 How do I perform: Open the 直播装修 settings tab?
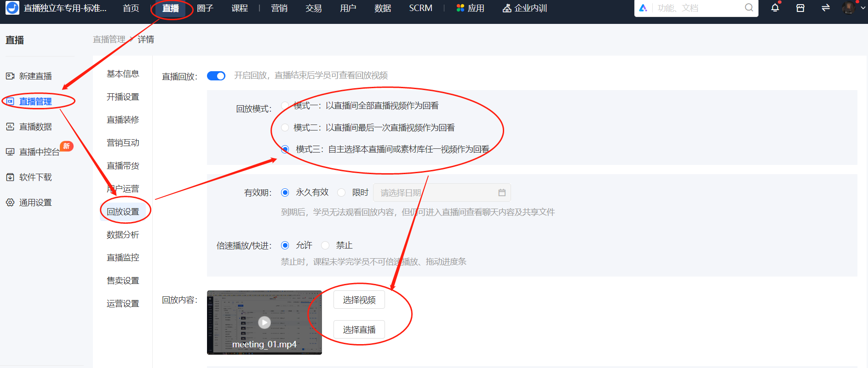[x=123, y=119]
